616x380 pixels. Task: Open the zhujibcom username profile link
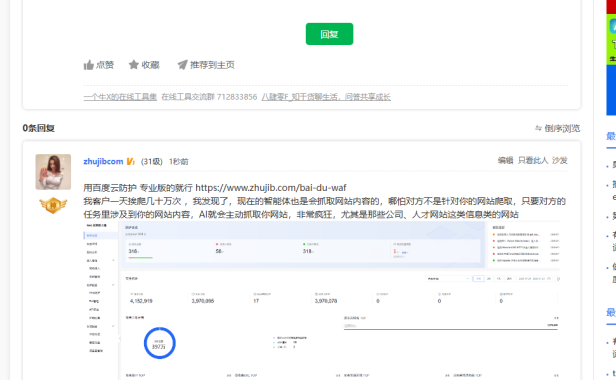pyautogui.click(x=103, y=161)
